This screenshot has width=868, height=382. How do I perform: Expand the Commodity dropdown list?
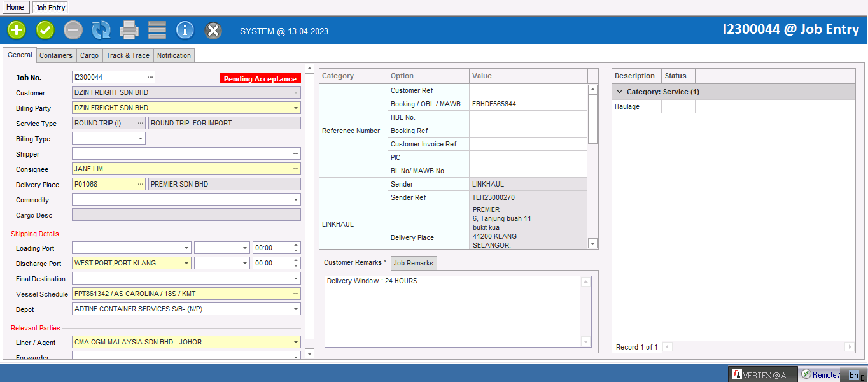[x=295, y=200]
